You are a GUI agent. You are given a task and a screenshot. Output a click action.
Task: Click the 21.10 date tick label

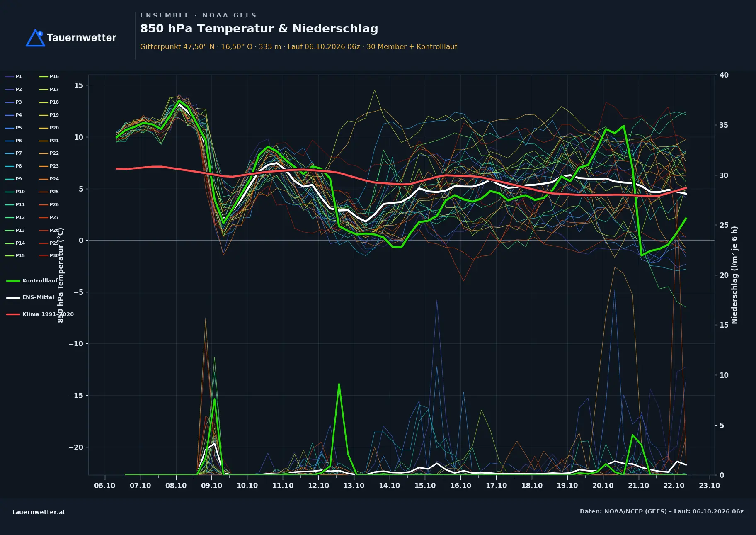(639, 486)
